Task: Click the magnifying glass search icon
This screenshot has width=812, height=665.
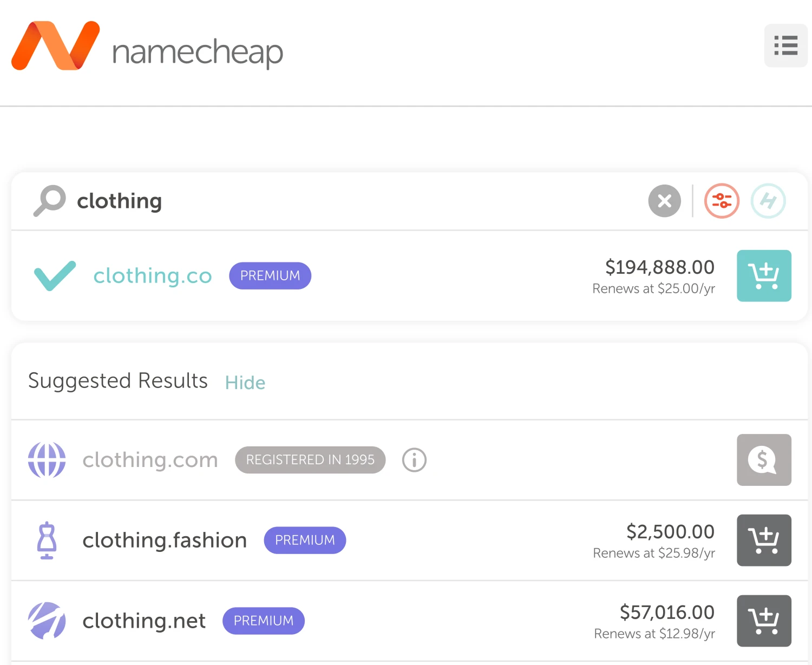Action: (49, 201)
